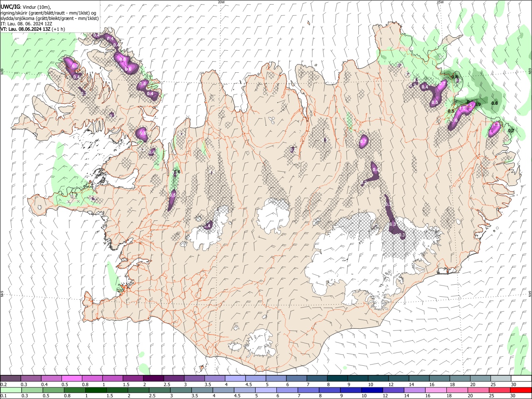Click the 4.5 label under the snow scale
The height and width of the screenshot is (399, 532).
[x=249, y=384]
